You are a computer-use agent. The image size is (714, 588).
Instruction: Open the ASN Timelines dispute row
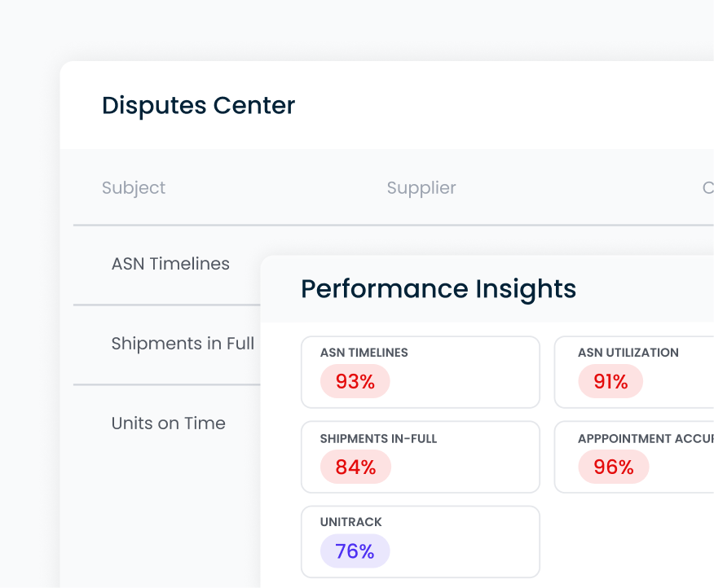170,264
